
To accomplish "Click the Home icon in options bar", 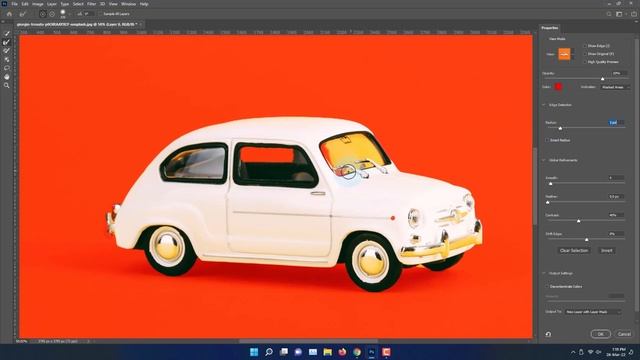I will click(9, 14).
